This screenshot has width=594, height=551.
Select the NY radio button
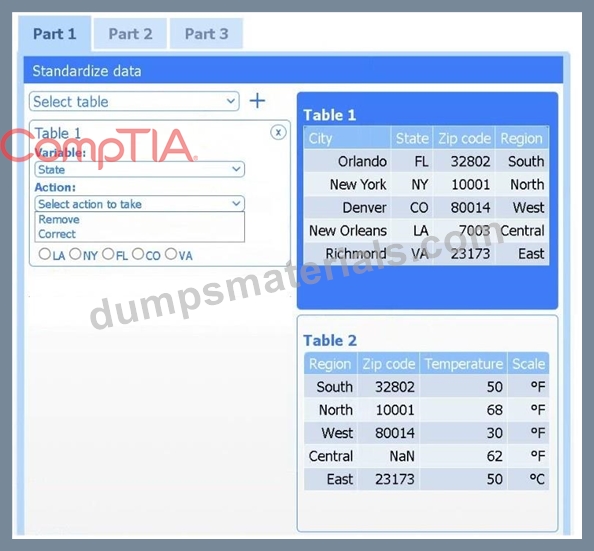pyautogui.click(x=75, y=254)
